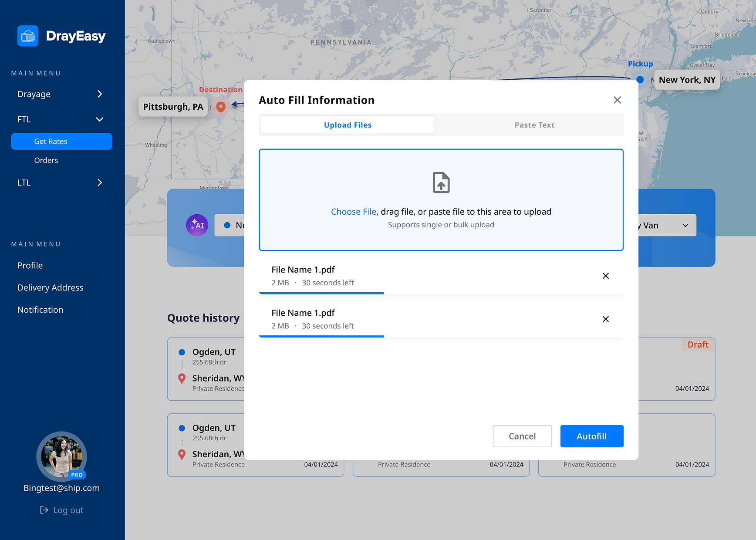
Task: Click the AI sparkle icon on the banner
Action: point(197,225)
